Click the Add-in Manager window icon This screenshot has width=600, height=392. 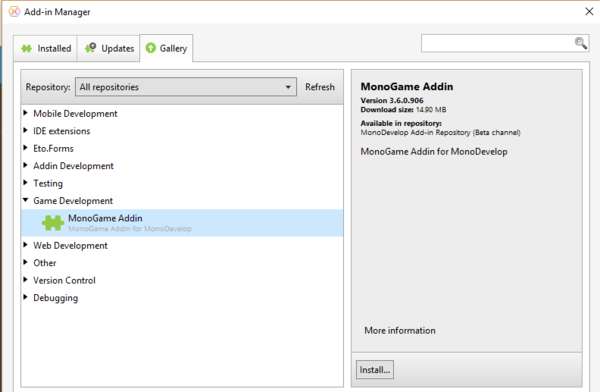click(x=14, y=11)
